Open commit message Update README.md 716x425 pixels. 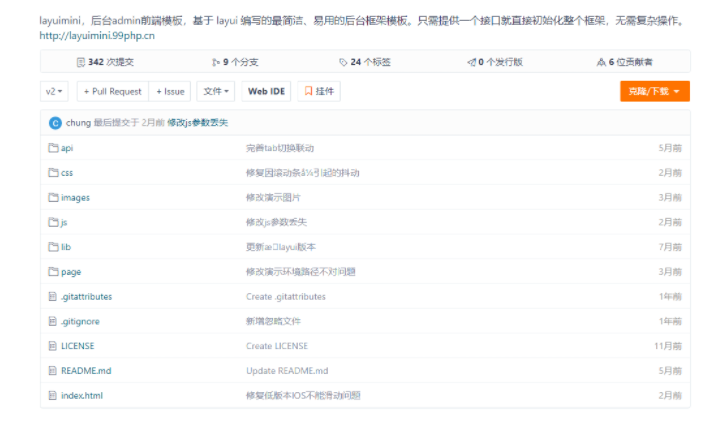[287, 371]
